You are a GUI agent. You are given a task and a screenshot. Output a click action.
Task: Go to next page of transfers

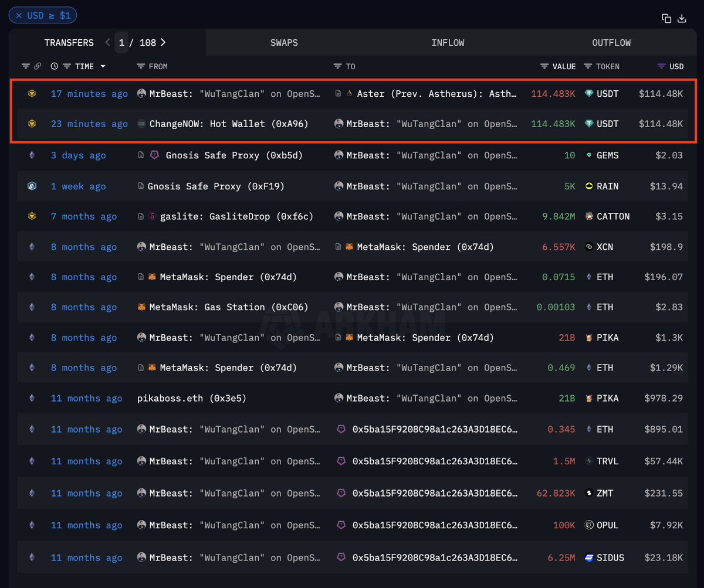[163, 42]
